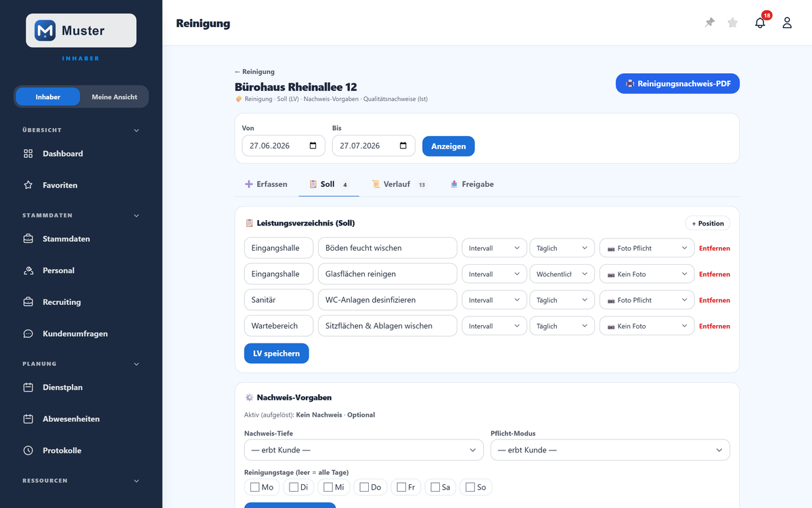
Task: Click the Dashboard grid icon
Action: click(x=28, y=154)
